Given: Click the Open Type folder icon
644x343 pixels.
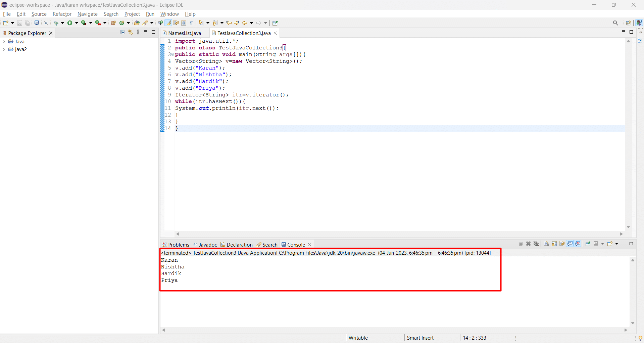Looking at the screenshot, I should [x=137, y=23].
